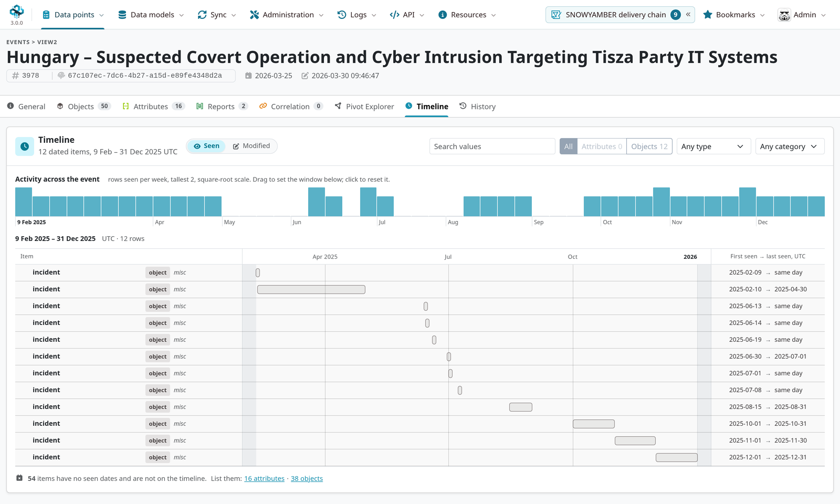Collapse the SNOWYAMBER delivery chain chevron icon
Screen dimensions: 840x504
pyautogui.click(x=688, y=15)
